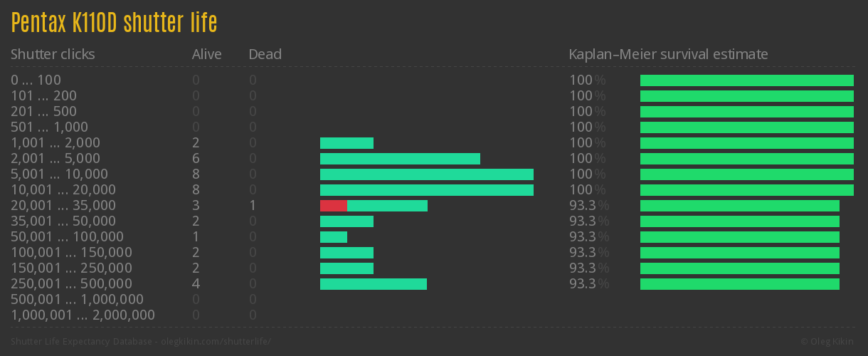
Task: Click the alive bar for 1,001 … 2,000
Action: 346,143
